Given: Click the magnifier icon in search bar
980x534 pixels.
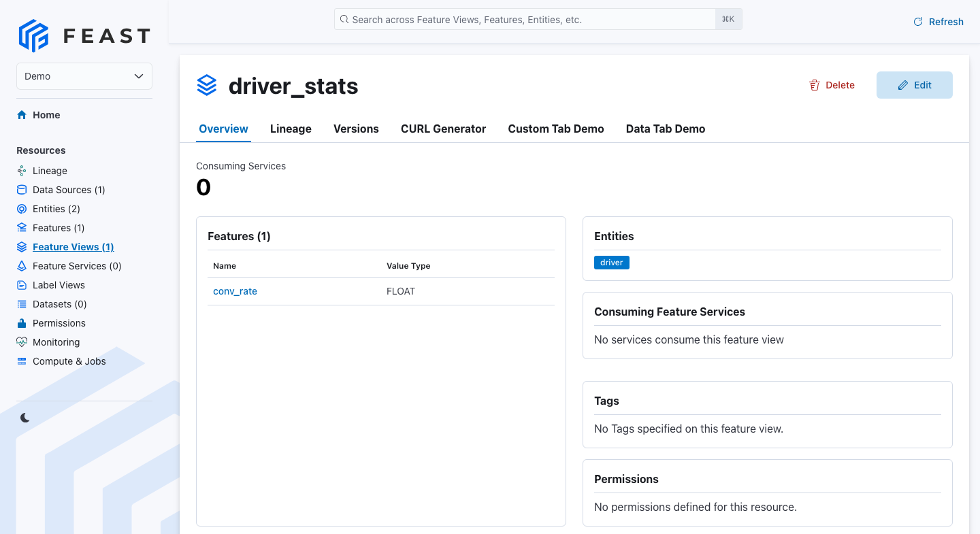Looking at the screenshot, I should 344,20.
